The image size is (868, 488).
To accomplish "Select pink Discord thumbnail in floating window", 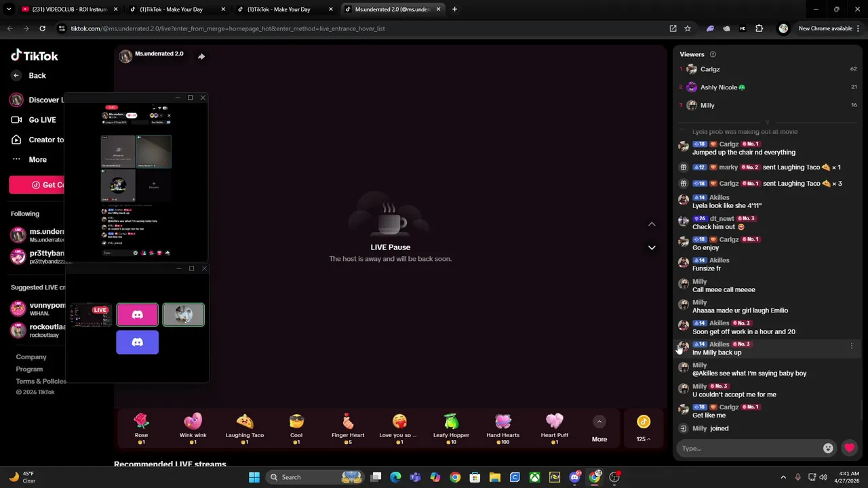I will point(138,314).
